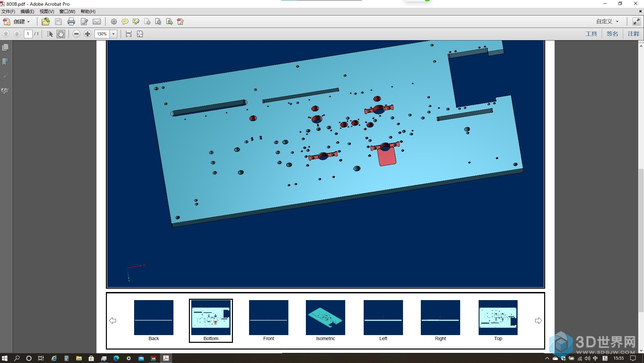Open the 签名 sign pane

tap(612, 34)
